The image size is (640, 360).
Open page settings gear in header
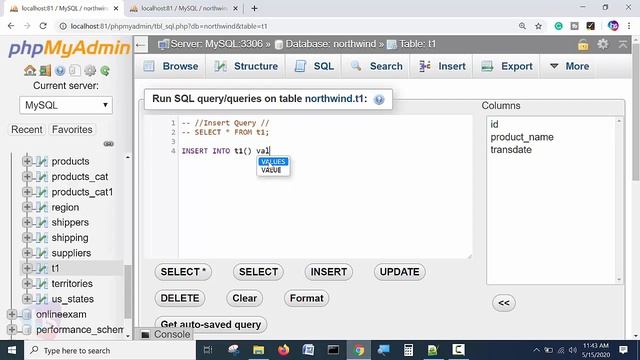603,44
